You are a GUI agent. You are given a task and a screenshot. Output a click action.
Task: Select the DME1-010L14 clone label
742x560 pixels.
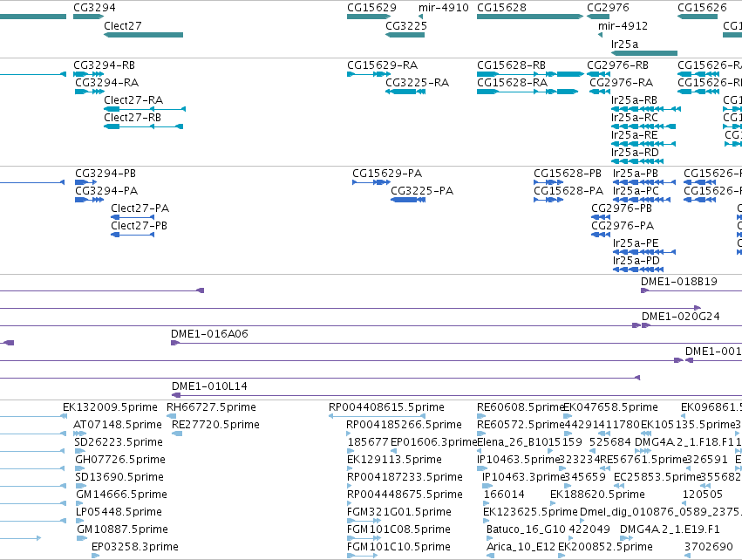point(209,386)
